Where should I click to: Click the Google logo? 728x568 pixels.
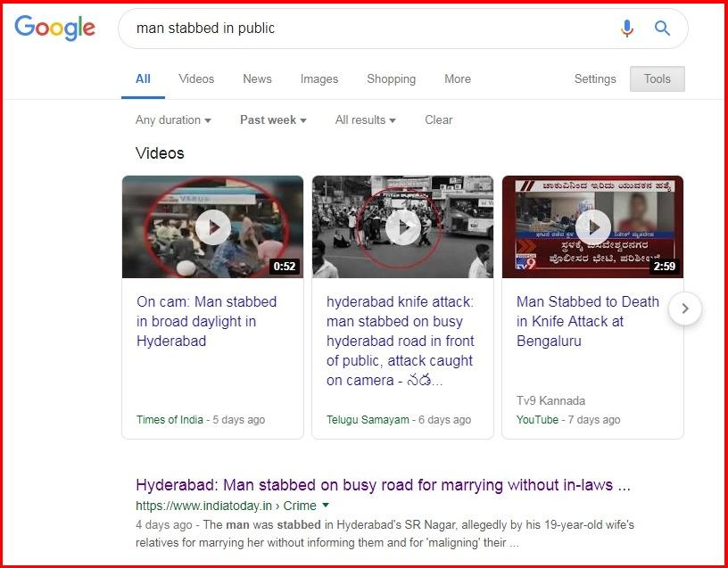pyautogui.click(x=54, y=28)
